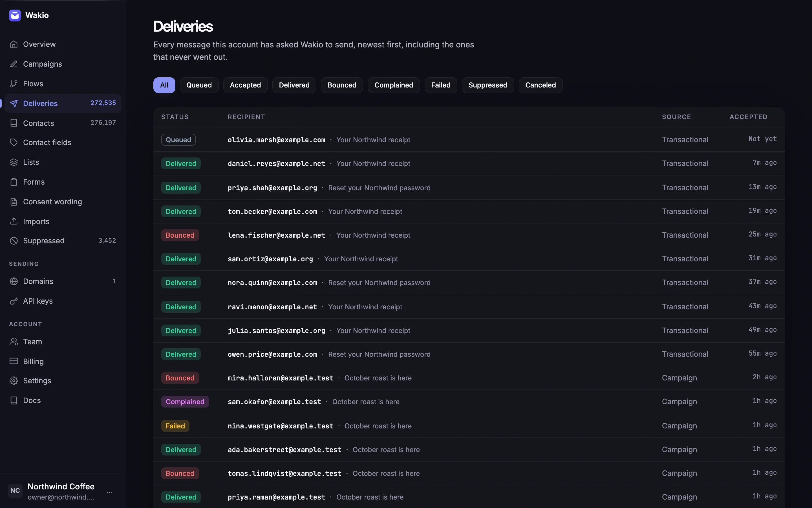This screenshot has width=812, height=508.
Task: Open nora.quinn@example.com row
Action: [x=469, y=283]
